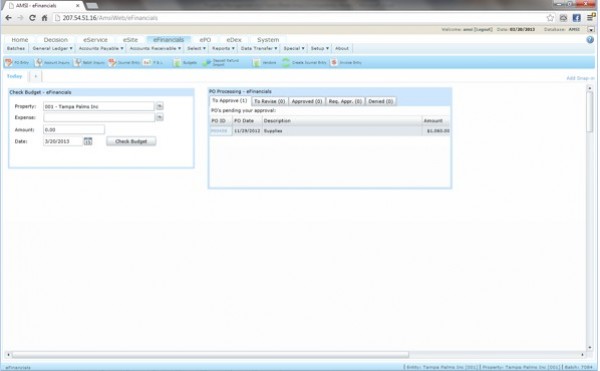Click the printer extension icon in browser bar

point(563,18)
